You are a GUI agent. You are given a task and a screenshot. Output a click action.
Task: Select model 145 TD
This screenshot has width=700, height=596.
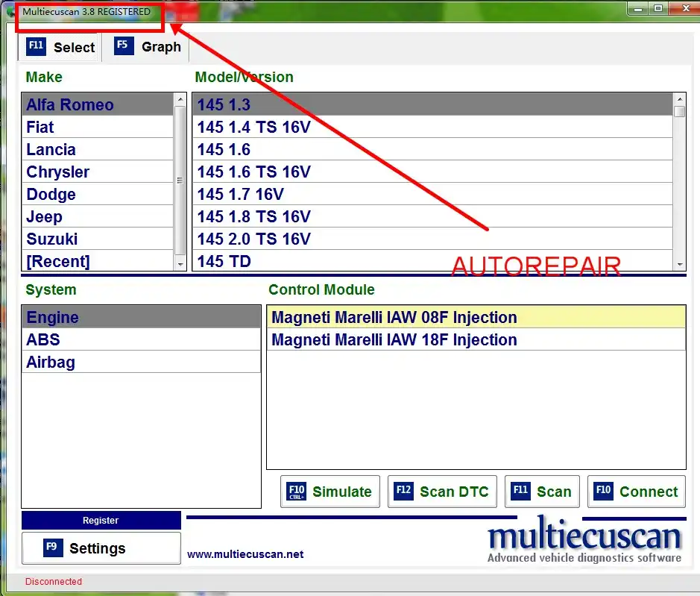click(432, 260)
